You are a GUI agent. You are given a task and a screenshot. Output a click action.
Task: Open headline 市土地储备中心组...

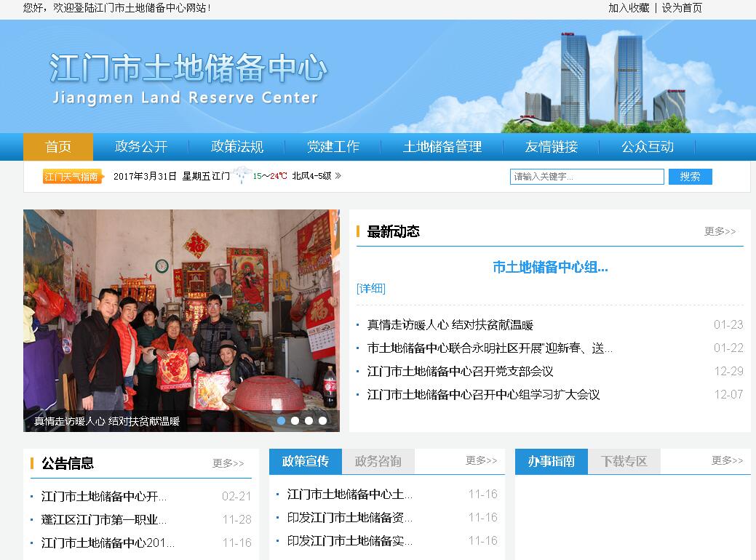(x=550, y=267)
